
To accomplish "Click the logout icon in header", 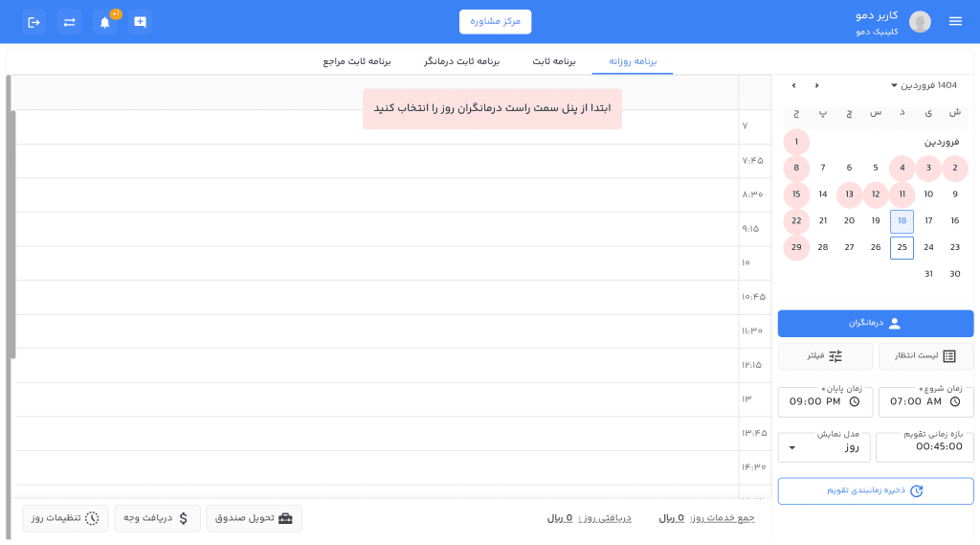I will (x=33, y=23).
